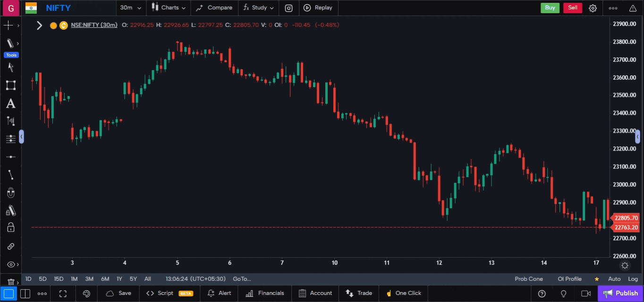Switch to the 1D timeframe tab

click(28, 279)
